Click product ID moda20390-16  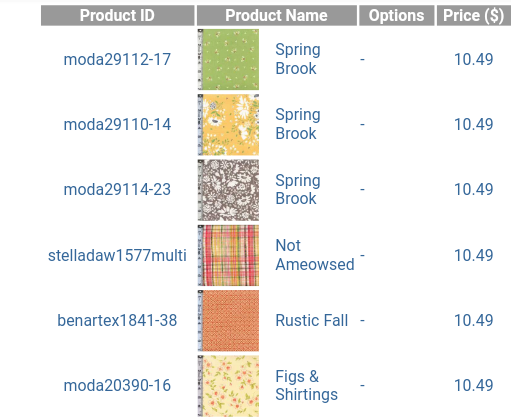click(x=117, y=386)
